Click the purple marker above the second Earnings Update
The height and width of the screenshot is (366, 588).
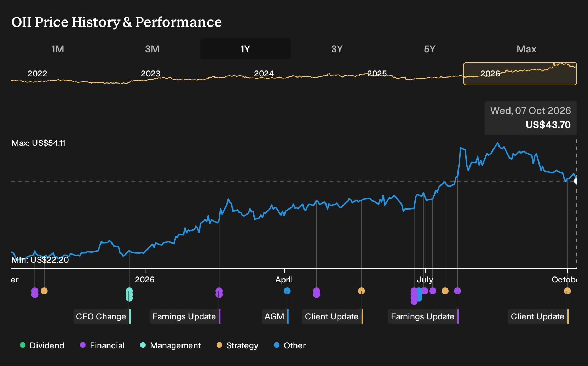point(457,291)
